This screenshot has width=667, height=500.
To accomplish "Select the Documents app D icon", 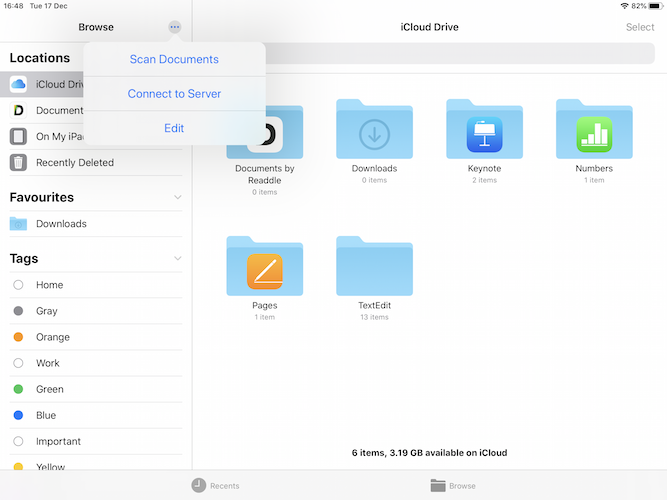I will click(18, 110).
